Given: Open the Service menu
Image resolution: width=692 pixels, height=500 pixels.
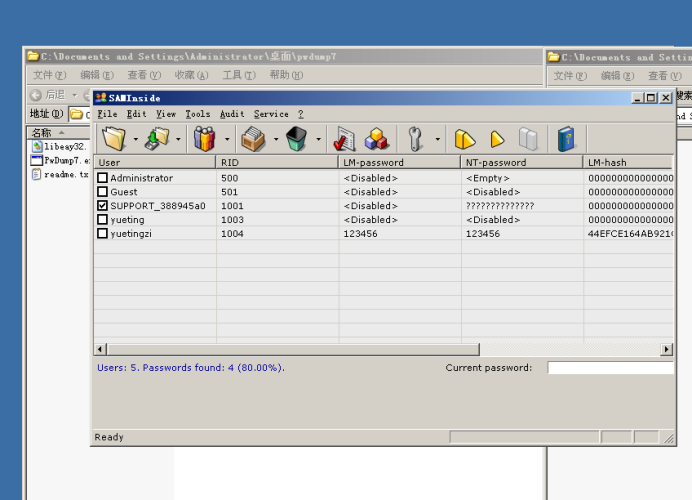Looking at the screenshot, I should (x=271, y=114).
